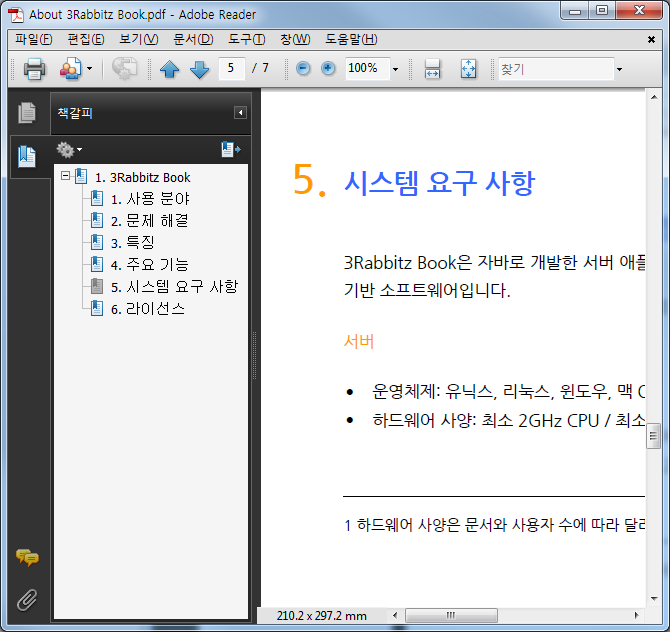Click the zoom in plus button

(328, 68)
